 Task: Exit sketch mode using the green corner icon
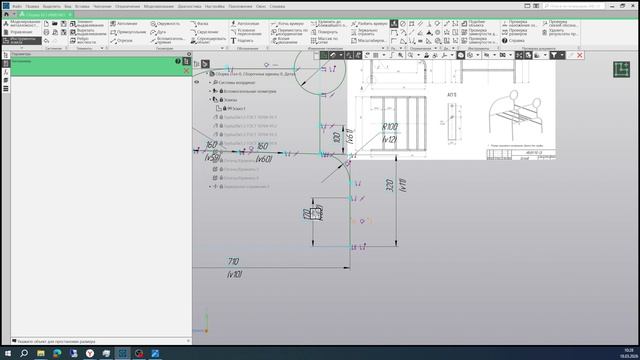pyautogui.click(x=621, y=69)
